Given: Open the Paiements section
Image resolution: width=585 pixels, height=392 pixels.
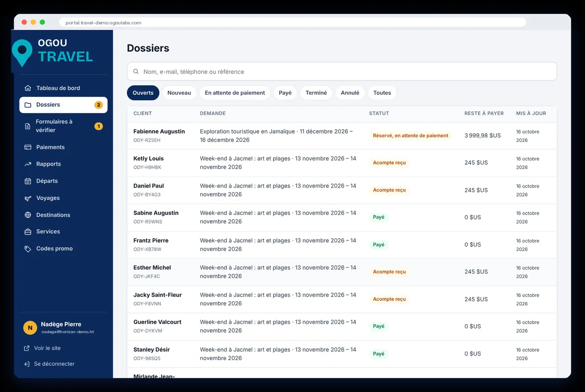Looking at the screenshot, I should 63,147.
